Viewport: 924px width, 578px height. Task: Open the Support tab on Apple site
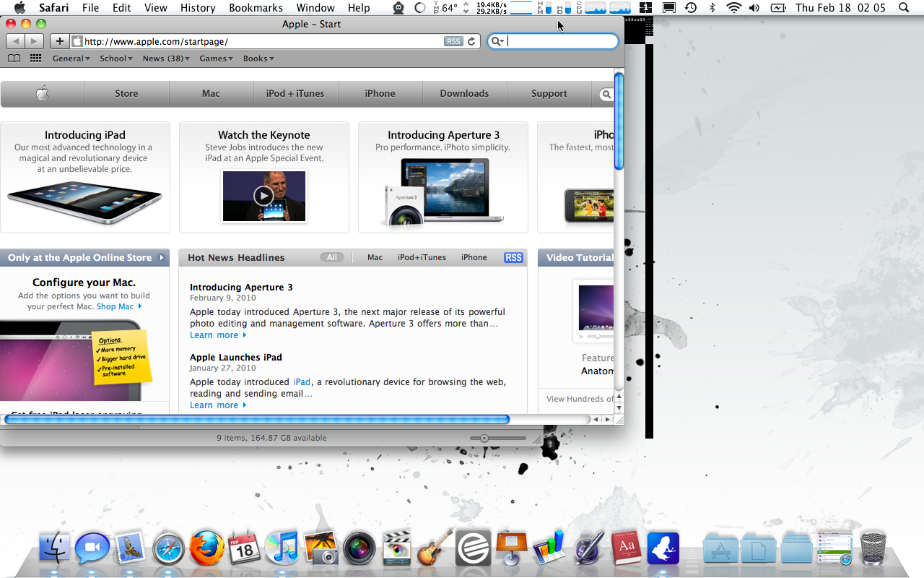(549, 93)
